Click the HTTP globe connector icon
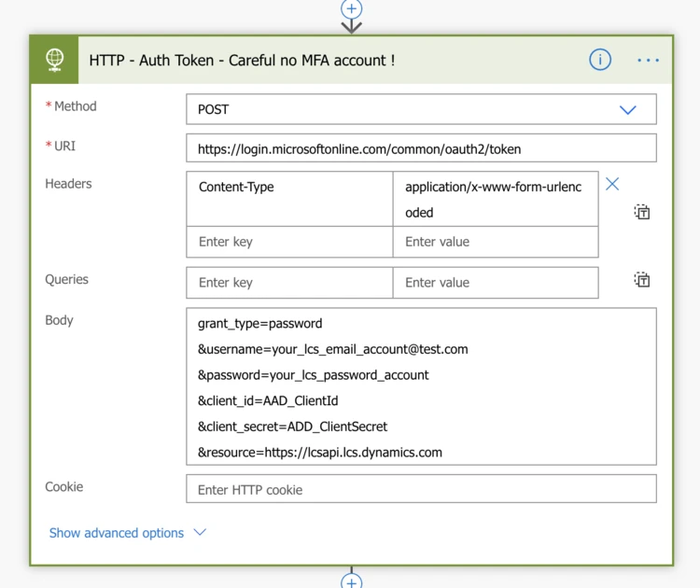The width and height of the screenshot is (700, 588). (x=55, y=60)
